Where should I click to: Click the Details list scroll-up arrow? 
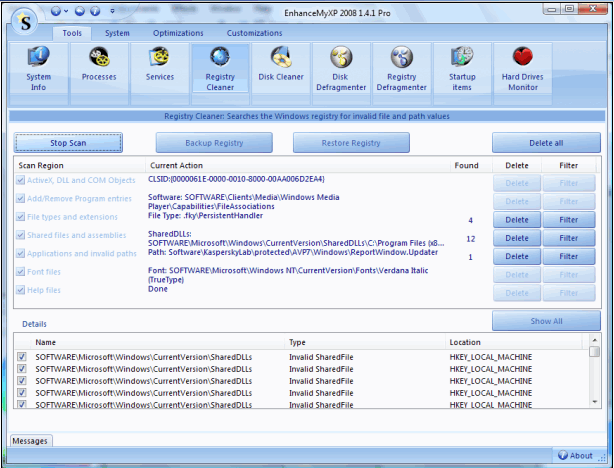(594, 340)
